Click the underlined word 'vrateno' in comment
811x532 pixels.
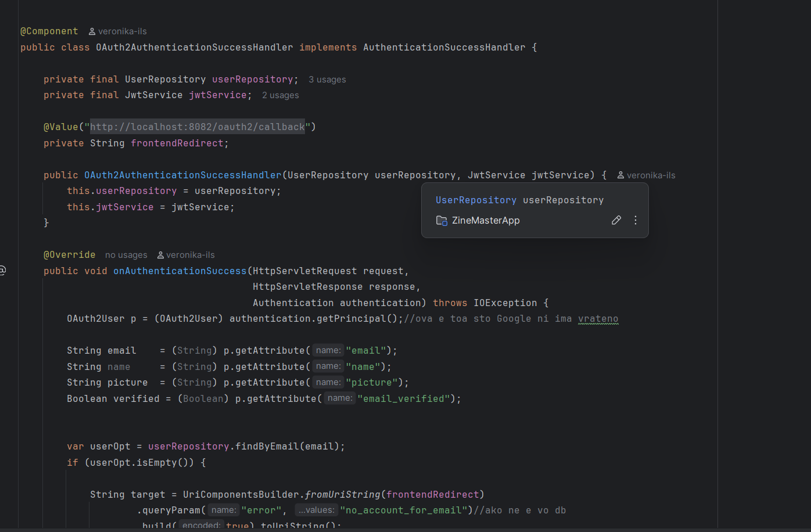(x=598, y=318)
